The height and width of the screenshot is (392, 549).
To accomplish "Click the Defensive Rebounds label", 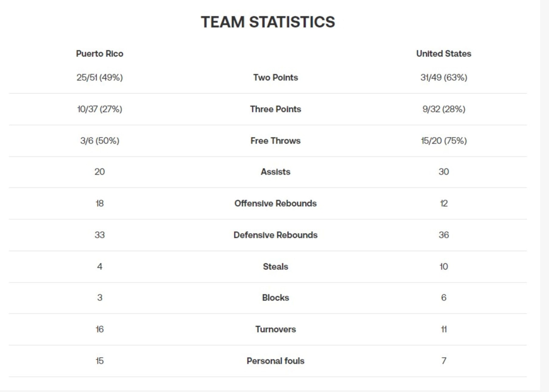I will coord(276,235).
